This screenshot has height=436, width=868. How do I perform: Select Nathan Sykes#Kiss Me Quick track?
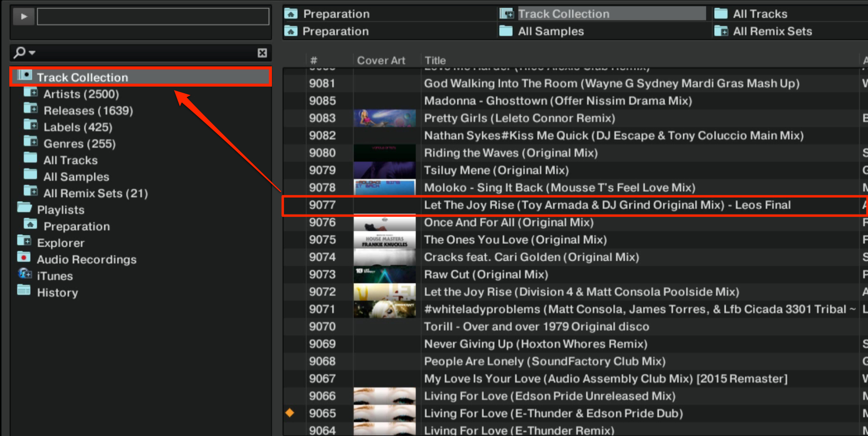point(614,135)
